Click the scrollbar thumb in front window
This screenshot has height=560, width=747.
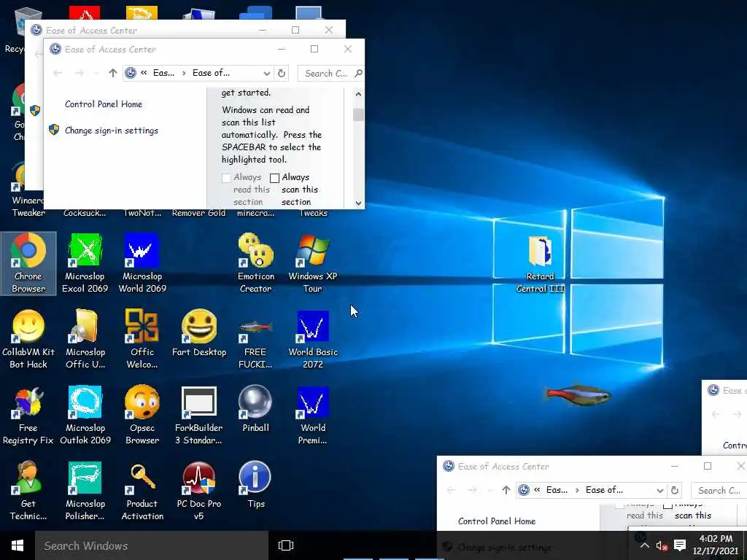(x=358, y=114)
